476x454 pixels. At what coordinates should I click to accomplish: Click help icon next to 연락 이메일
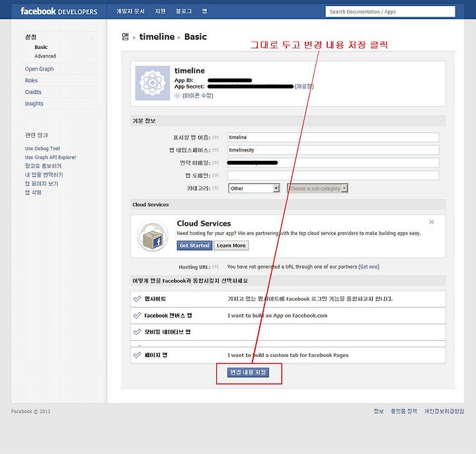pos(216,163)
